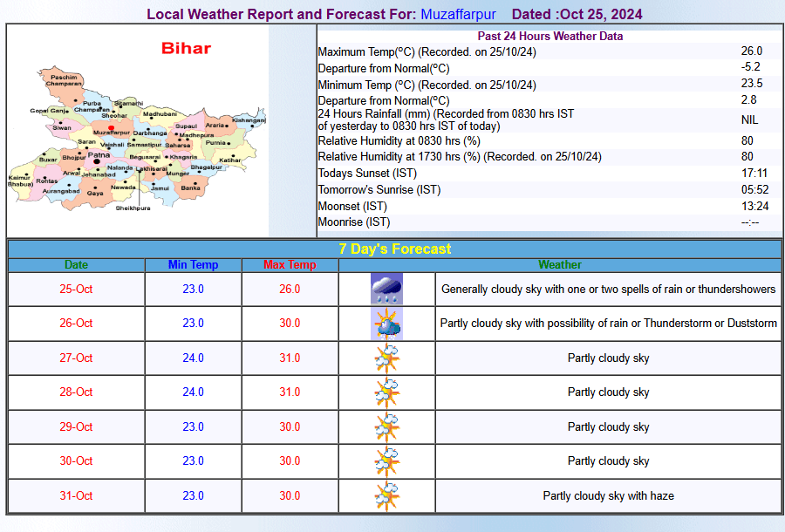Click the Weather column header
The image size is (785, 532).
pos(559,265)
